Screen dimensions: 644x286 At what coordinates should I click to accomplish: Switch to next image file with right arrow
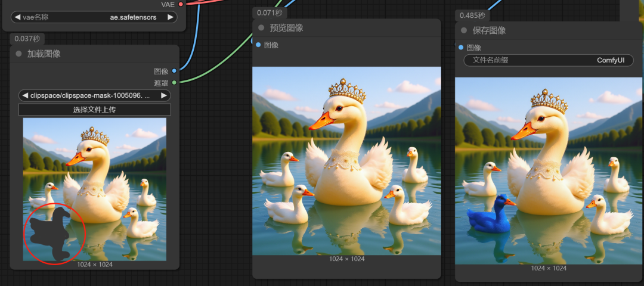[164, 95]
